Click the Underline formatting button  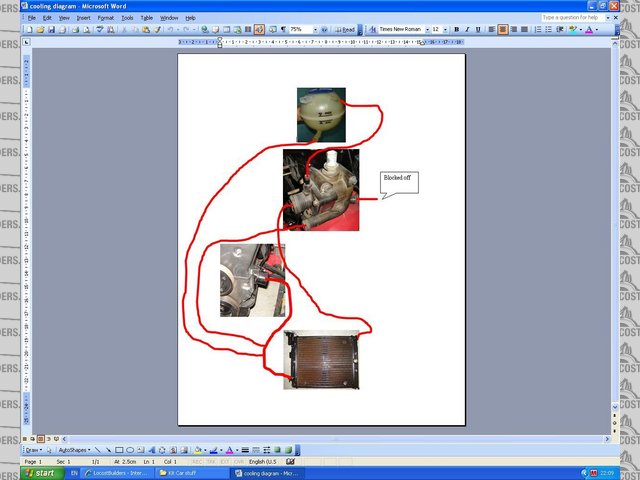tap(478, 30)
